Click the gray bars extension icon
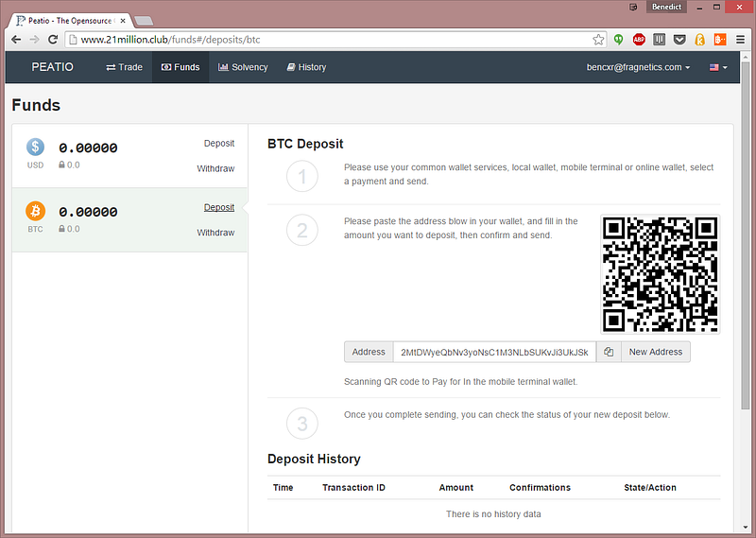 pos(659,40)
